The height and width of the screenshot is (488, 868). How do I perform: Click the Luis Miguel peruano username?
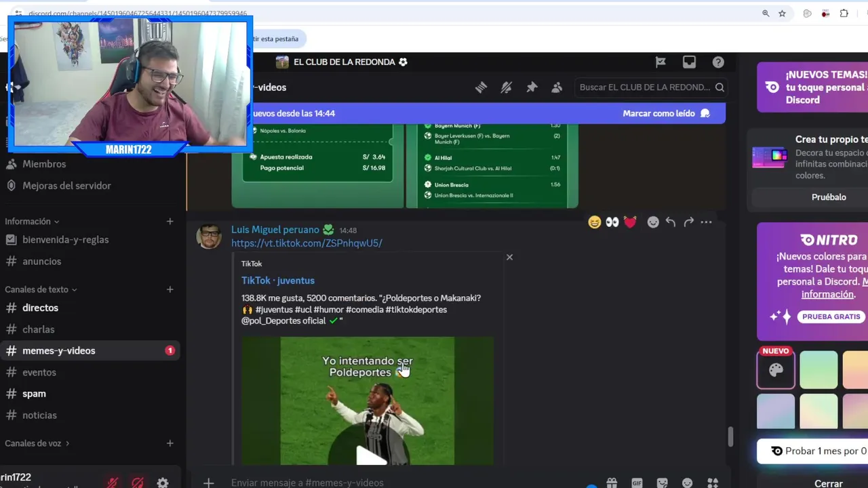tap(275, 230)
